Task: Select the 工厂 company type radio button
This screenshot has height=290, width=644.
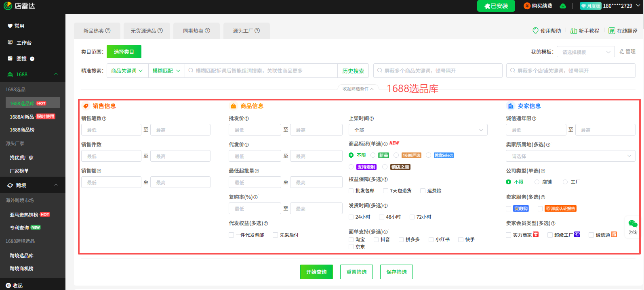Action: click(x=565, y=182)
